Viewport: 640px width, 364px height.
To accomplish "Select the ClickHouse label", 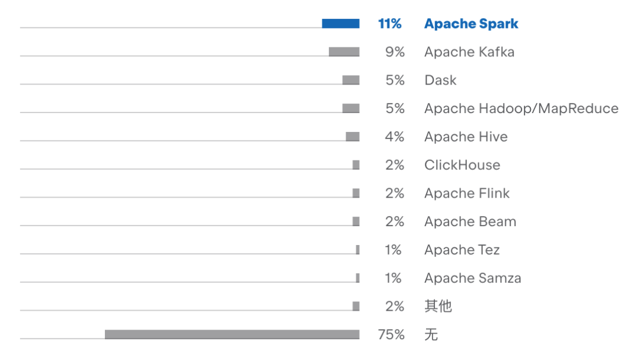I will [462, 165].
